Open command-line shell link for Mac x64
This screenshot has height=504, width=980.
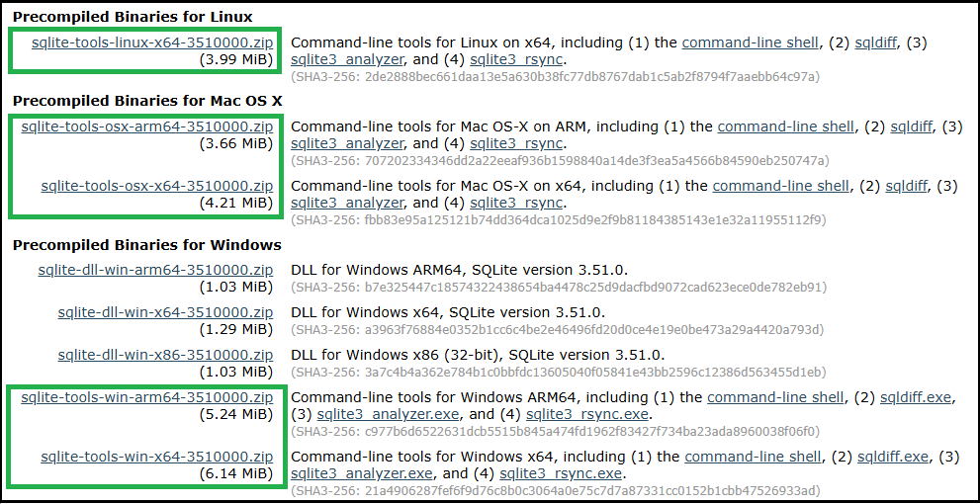(780, 186)
